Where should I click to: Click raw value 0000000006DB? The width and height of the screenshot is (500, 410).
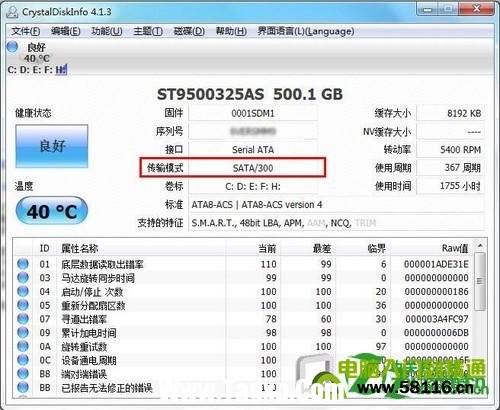pos(436,333)
